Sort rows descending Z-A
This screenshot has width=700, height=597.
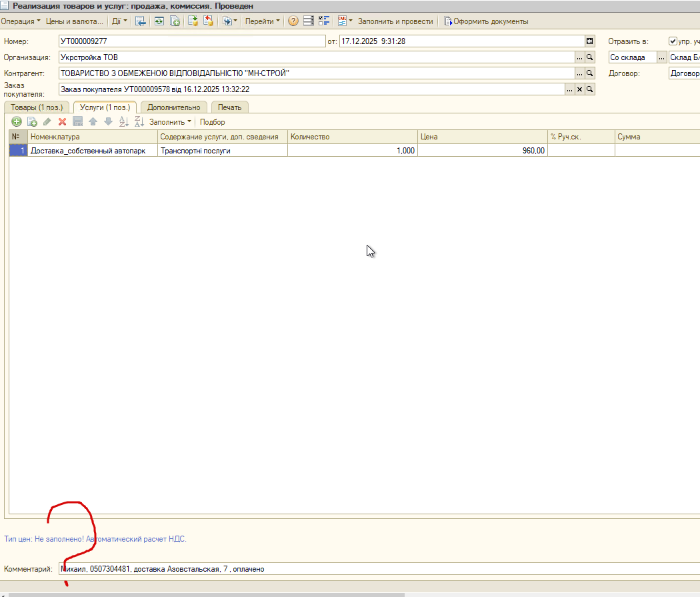(x=139, y=121)
